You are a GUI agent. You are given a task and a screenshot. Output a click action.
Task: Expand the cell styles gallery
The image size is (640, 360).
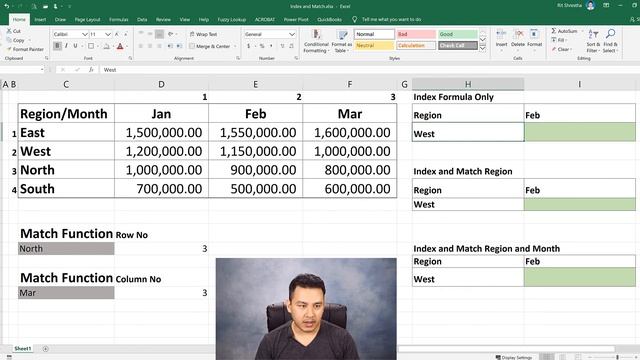(x=482, y=48)
